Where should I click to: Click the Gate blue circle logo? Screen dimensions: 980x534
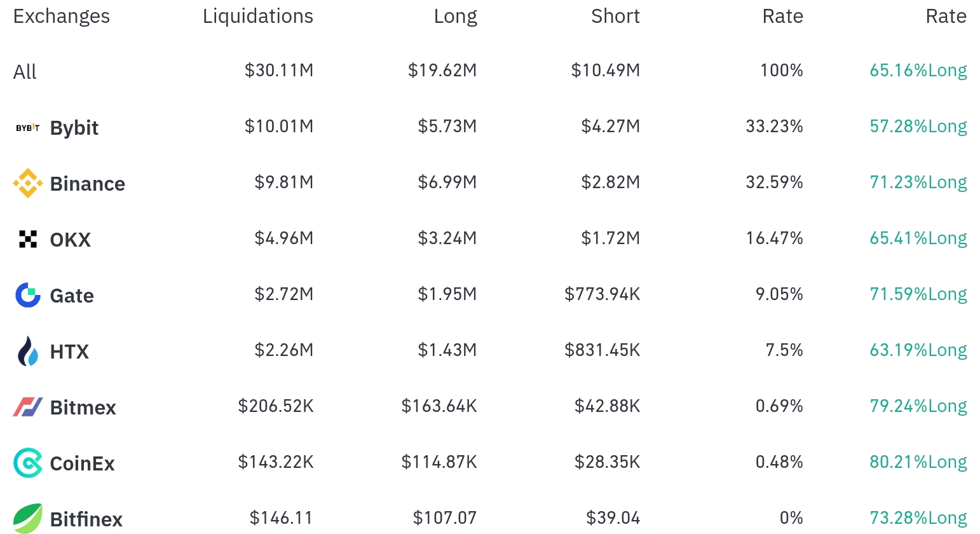[x=28, y=295]
